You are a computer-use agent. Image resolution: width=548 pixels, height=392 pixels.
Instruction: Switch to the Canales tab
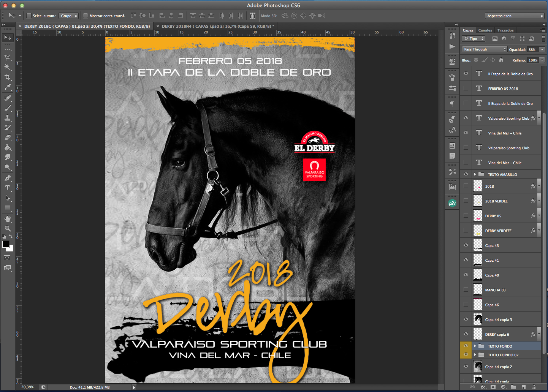click(485, 30)
